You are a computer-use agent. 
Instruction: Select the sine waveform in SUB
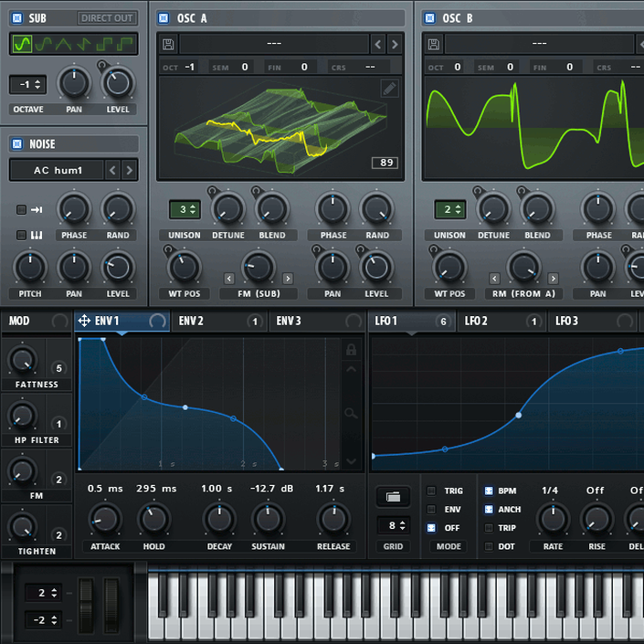point(22,44)
